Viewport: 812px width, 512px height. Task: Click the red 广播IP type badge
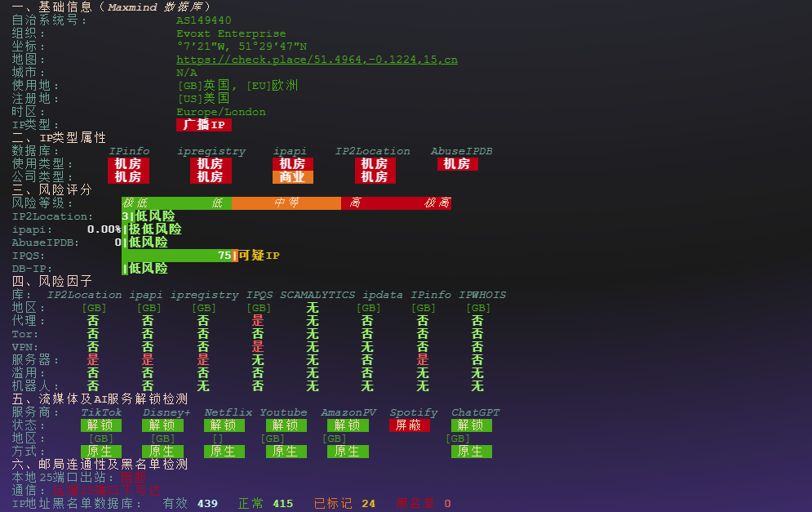[x=203, y=125]
